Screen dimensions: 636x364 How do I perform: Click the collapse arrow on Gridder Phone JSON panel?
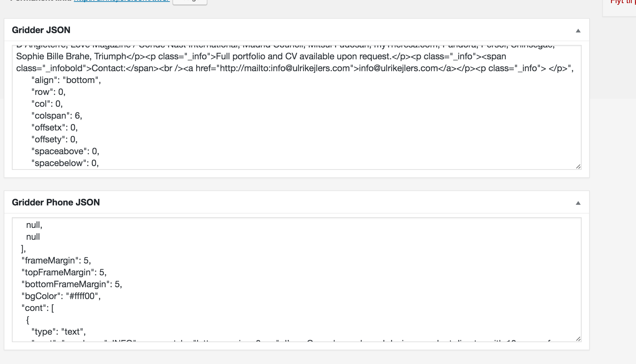coord(579,202)
